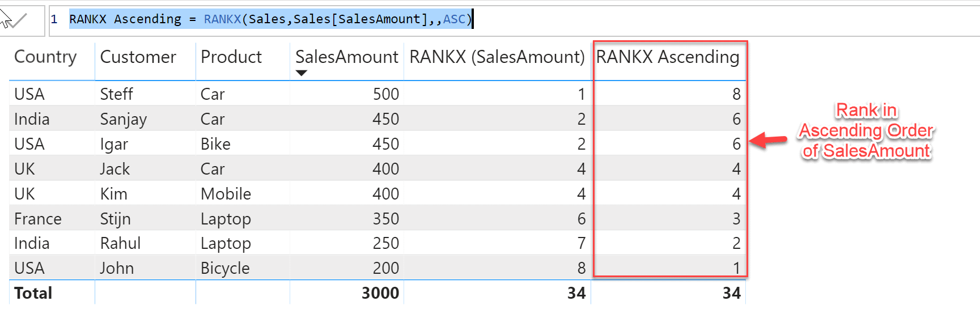Select the 3000 SalesAmount total
This screenshot has height=318, width=980.
(x=380, y=293)
